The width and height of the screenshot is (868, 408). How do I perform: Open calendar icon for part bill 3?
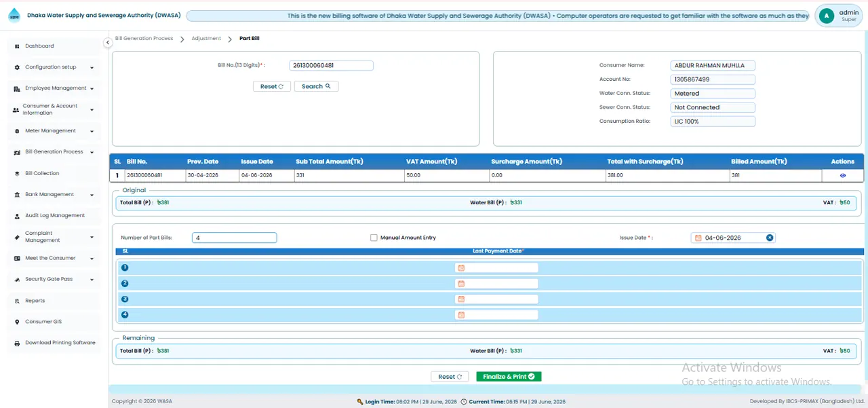pos(461,299)
